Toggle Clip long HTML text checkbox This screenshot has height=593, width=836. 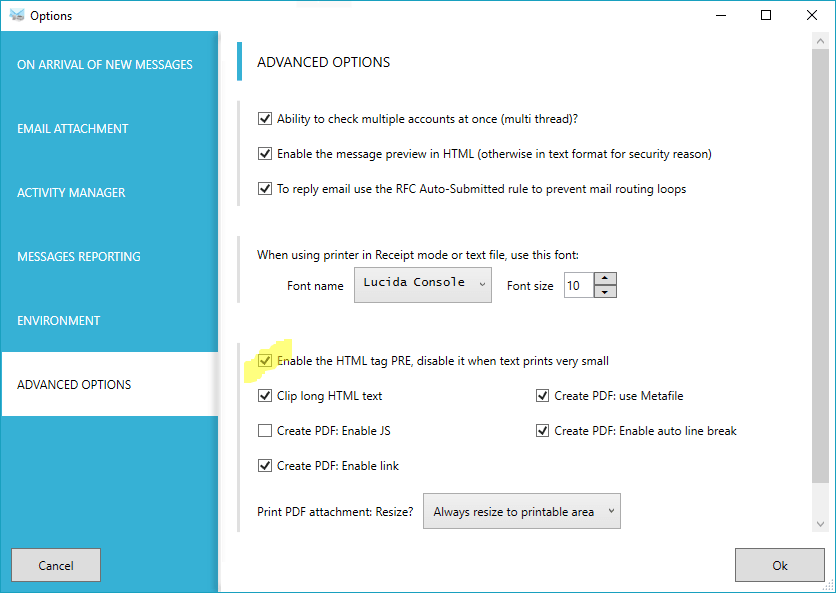(265, 396)
